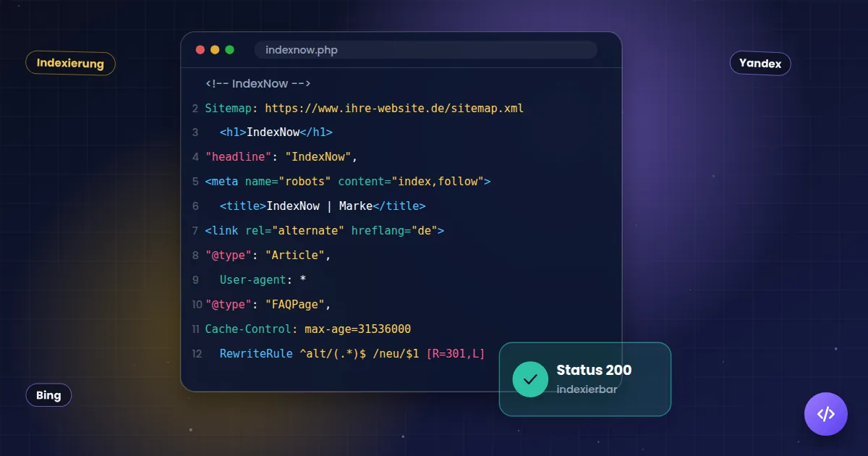Viewport: 868px width, 456px height.
Task: Click the "Status 200" heading text
Action: click(x=594, y=371)
